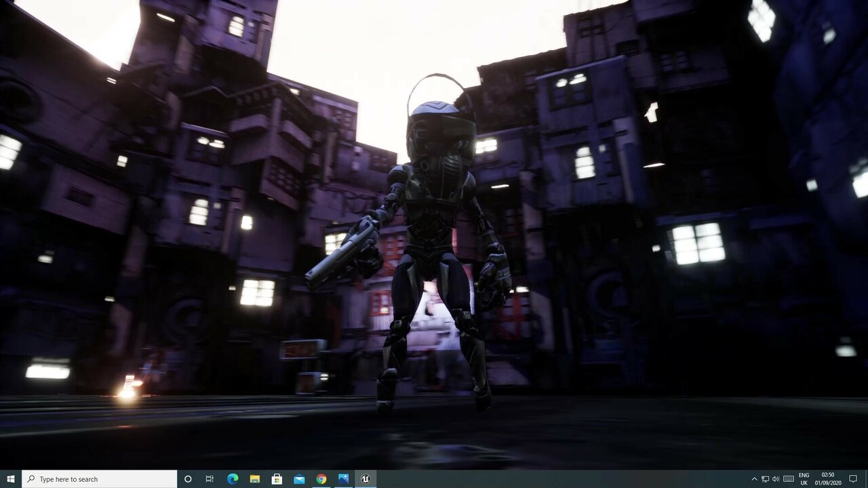Launch Google Chrome from the taskbar
Viewport: 868px width, 488px height.
click(x=321, y=479)
